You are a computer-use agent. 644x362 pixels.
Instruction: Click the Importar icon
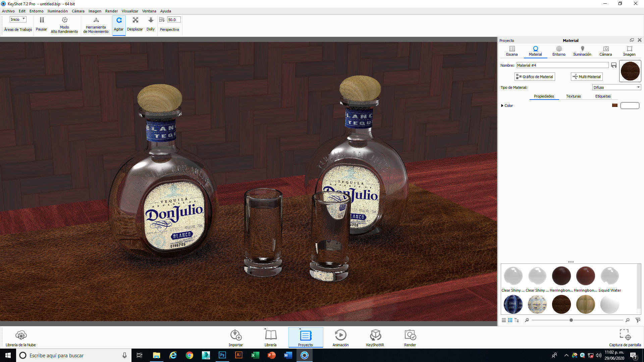click(236, 335)
